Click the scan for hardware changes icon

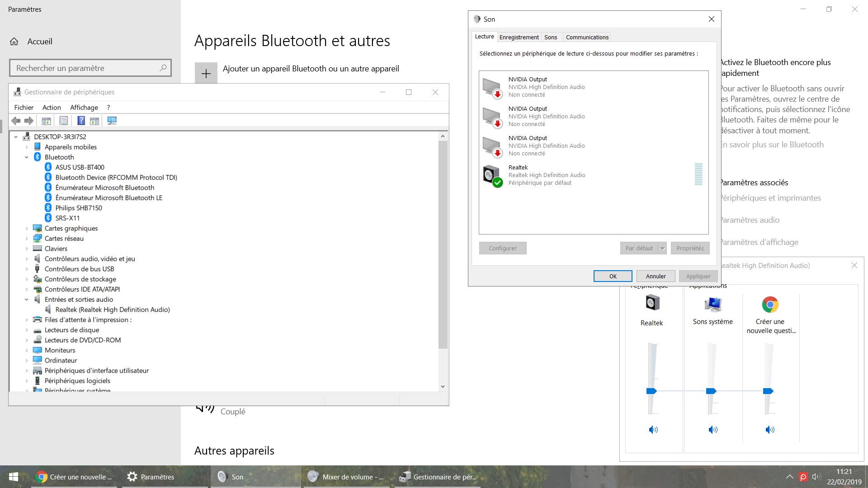point(112,121)
